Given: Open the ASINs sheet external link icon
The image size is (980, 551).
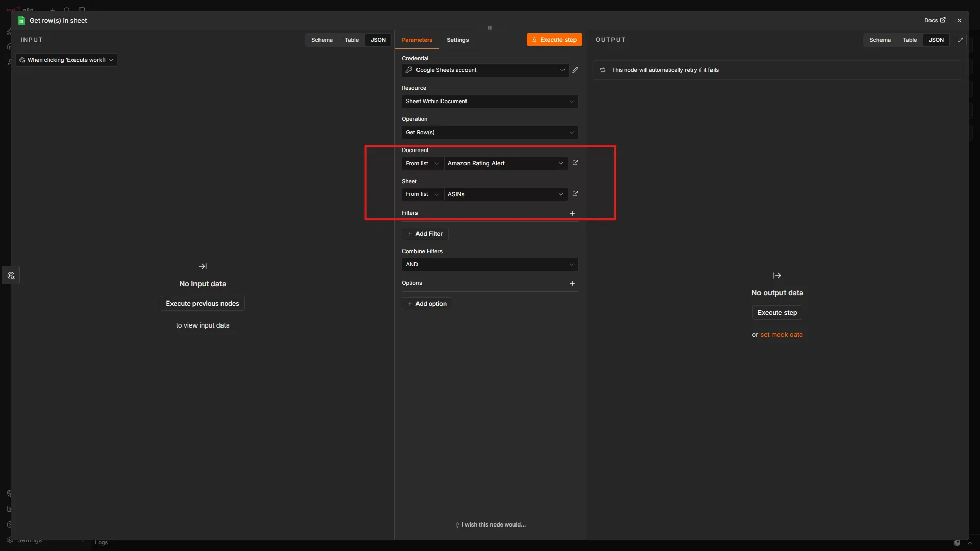Looking at the screenshot, I should (x=575, y=194).
